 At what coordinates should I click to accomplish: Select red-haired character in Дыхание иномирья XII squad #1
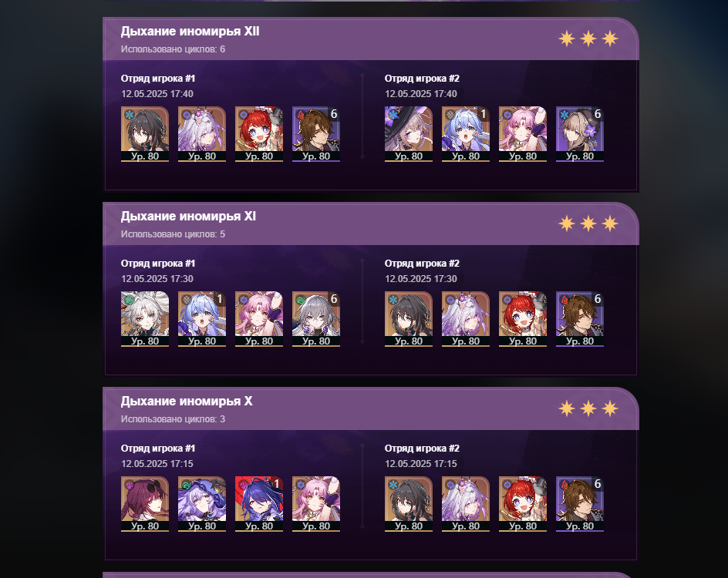click(x=258, y=134)
